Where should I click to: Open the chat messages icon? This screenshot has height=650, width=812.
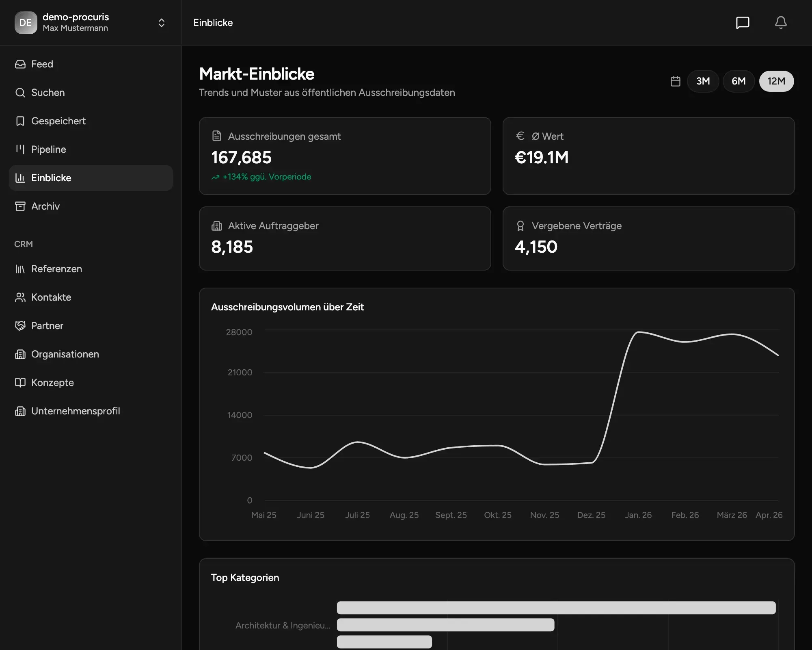(743, 23)
